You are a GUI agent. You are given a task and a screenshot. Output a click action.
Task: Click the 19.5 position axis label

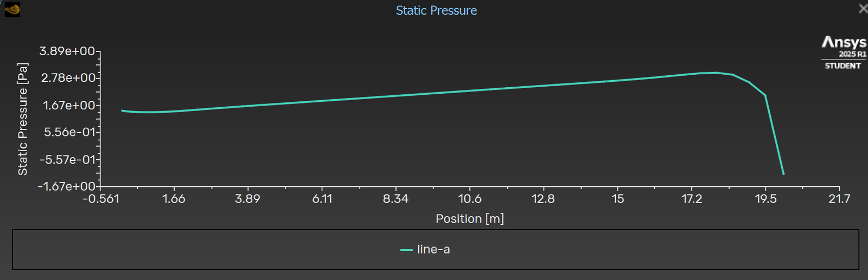pyautogui.click(x=765, y=199)
